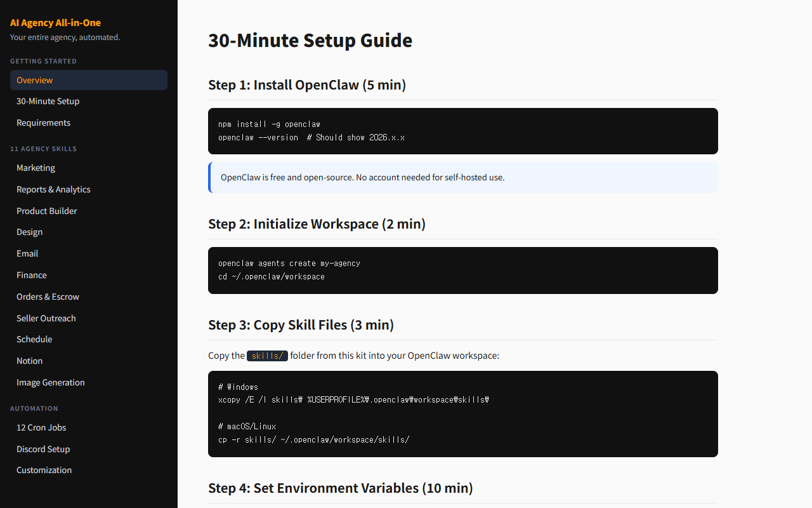Go to Orders & Escrow page
The height and width of the screenshot is (508, 812).
(x=48, y=297)
